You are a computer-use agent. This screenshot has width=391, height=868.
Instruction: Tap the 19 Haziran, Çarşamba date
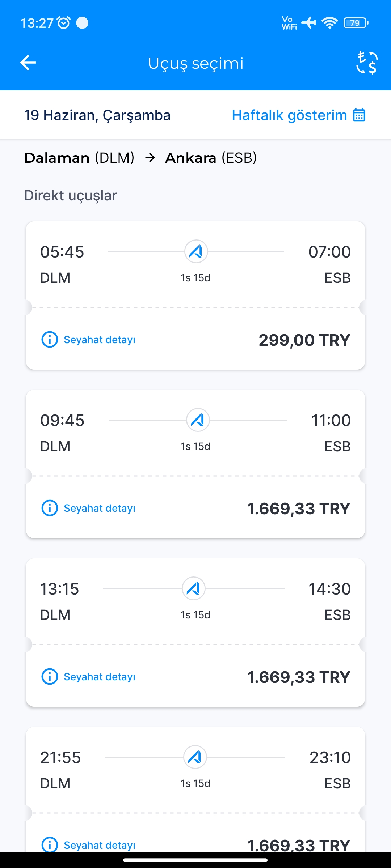97,115
